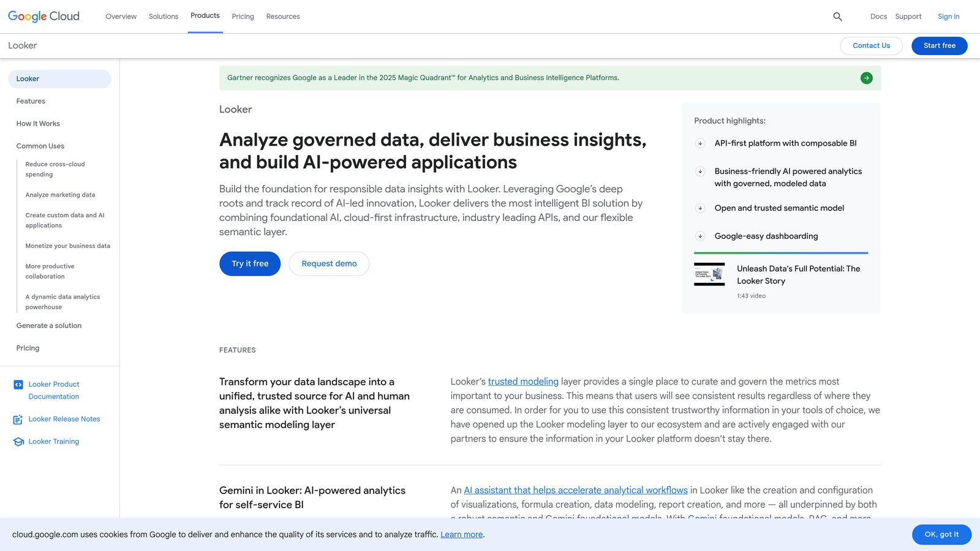Select the Products tab

pyautogui.click(x=205, y=16)
